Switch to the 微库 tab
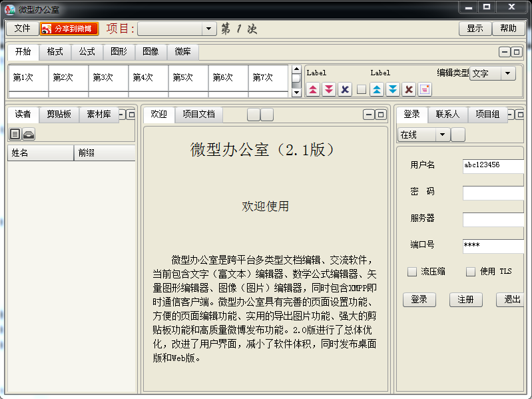 [x=182, y=52]
